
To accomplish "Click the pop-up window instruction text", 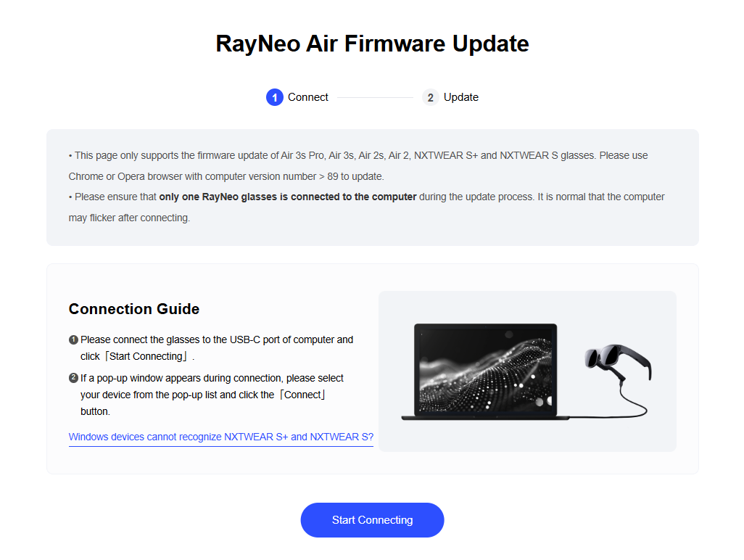I will [212, 395].
